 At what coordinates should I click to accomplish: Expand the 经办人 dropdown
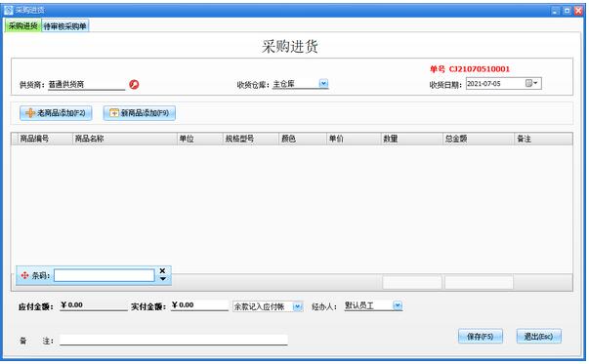point(398,305)
